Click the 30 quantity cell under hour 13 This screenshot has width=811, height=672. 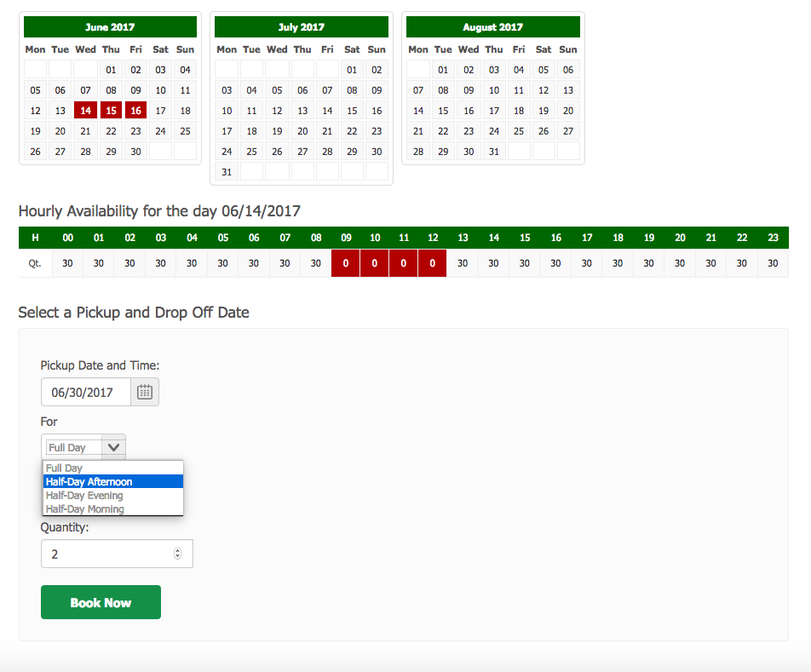coord(463,263)
